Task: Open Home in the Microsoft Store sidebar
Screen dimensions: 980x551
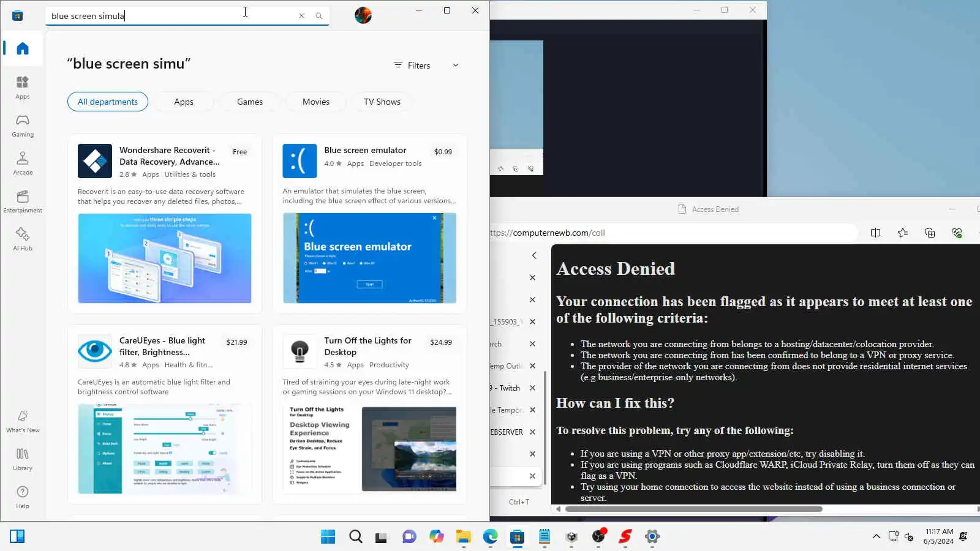Action: point(23,48)
